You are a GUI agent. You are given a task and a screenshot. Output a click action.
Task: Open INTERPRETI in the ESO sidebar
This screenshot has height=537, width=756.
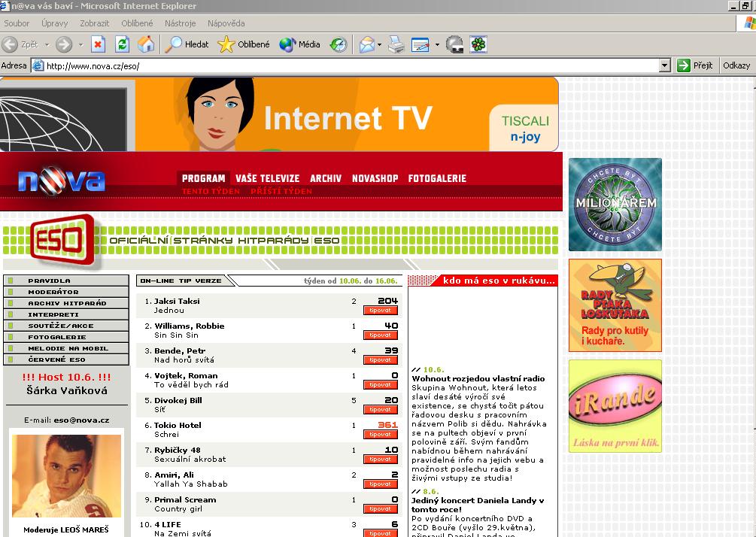(66, 314)
